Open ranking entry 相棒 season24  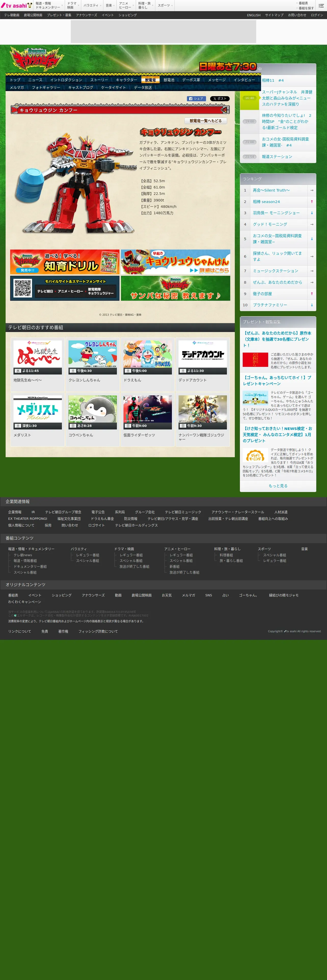266,202
